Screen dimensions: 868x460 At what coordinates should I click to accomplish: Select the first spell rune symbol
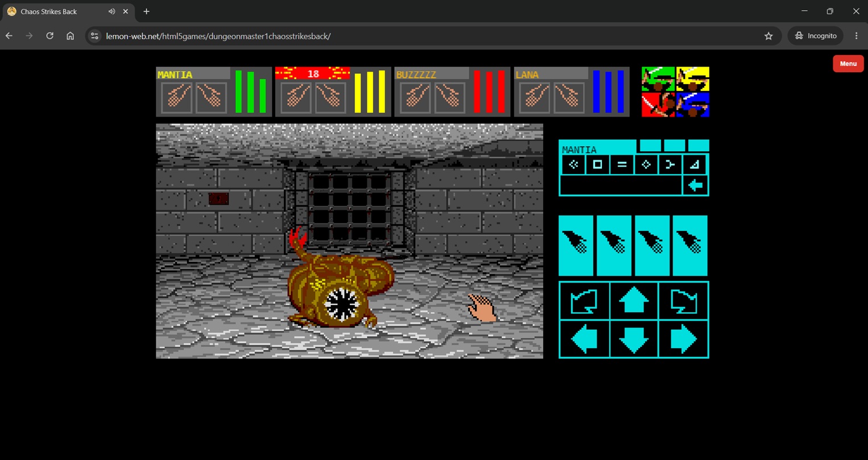pos(573,164)
